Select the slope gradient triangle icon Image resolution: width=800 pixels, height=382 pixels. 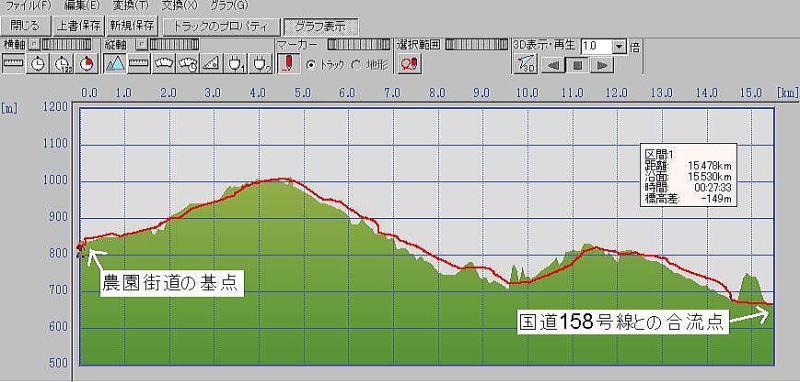click(x=212, y=64)
